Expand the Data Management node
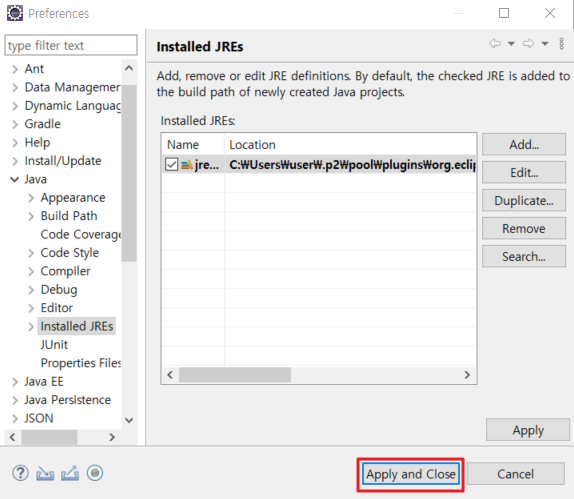Viewport: 574px width, 499px height. [15, 87]
